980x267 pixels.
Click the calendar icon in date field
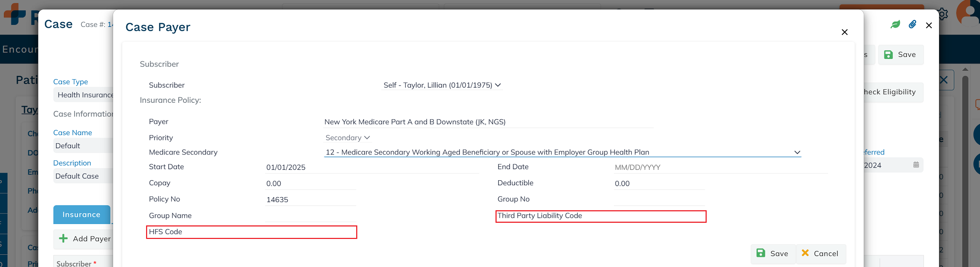916,165
